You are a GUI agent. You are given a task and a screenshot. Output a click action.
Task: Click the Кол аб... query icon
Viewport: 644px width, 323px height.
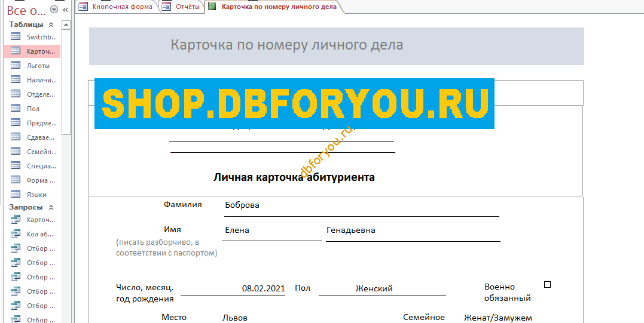pos(15,234)
